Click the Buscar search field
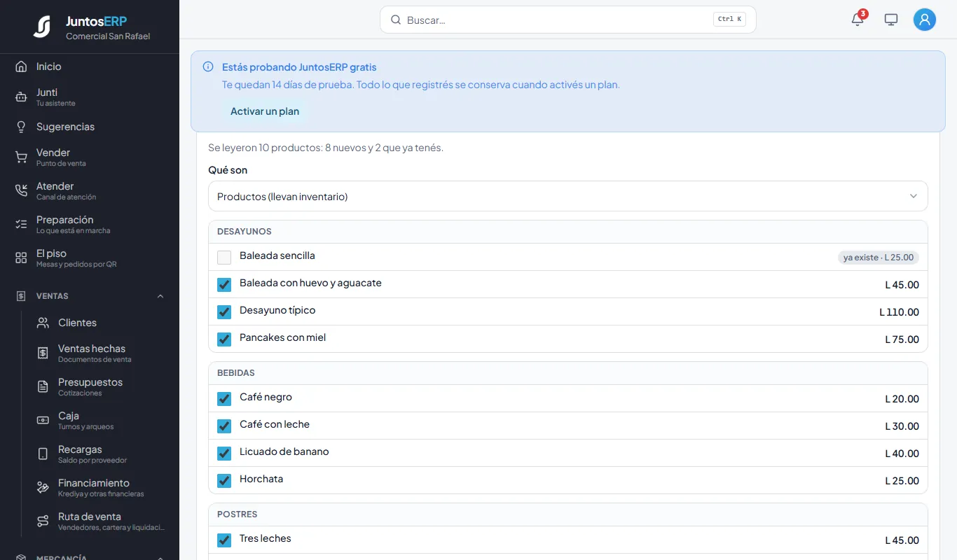 coord(568,20)
